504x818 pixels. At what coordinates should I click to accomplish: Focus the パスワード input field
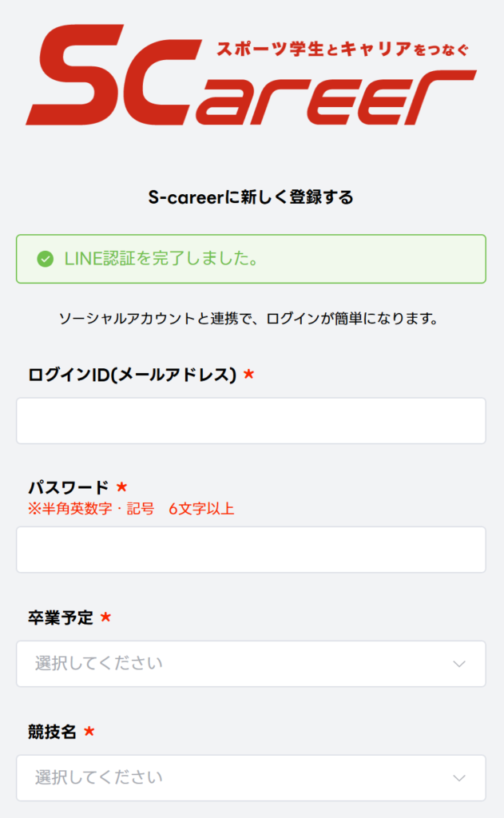(251, 550)
